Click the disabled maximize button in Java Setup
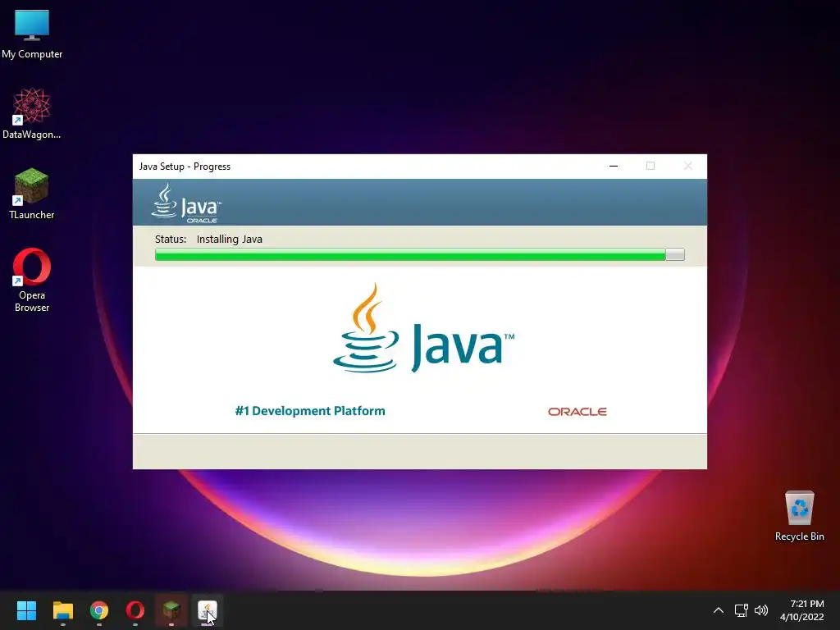840x630 pixels. coord(651,166)
